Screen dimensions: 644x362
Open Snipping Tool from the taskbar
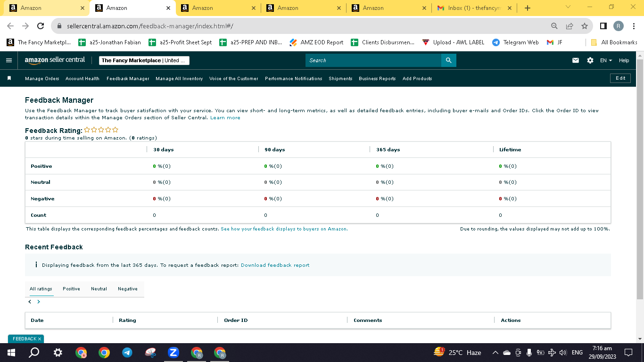(150, 353)
